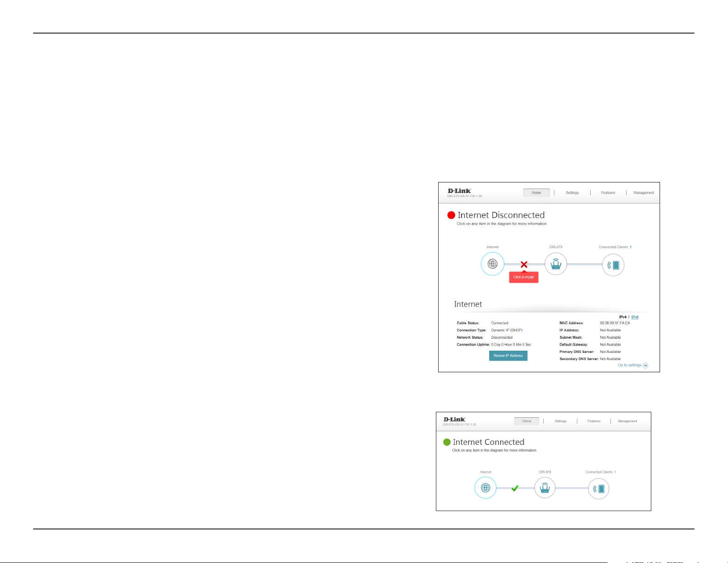This screenshot has width=728, height=563.
Task: Click the Primary DNS Server Not Available value
Action: [x=610, y=352]
